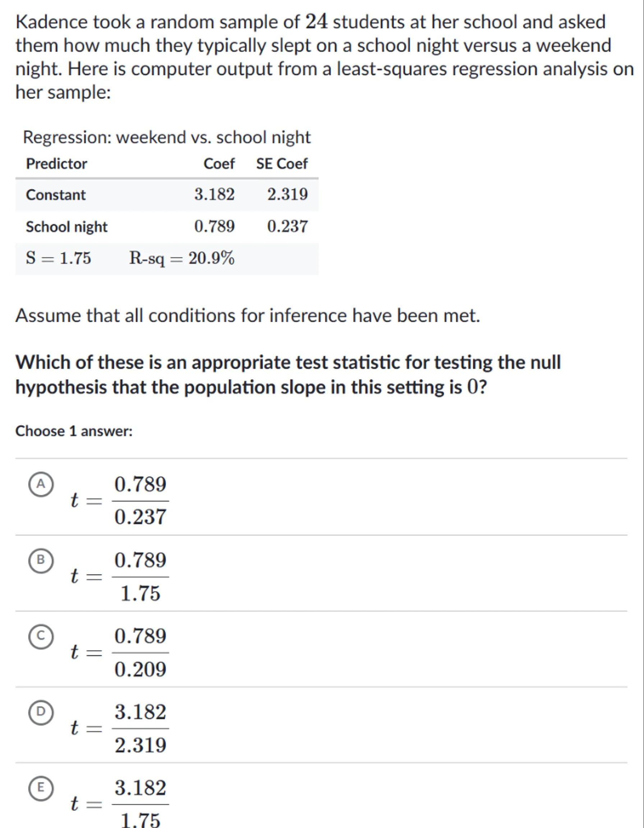Click the regression table title text
Viewport: 644px width, 828px height.
(x=167, y=137)
